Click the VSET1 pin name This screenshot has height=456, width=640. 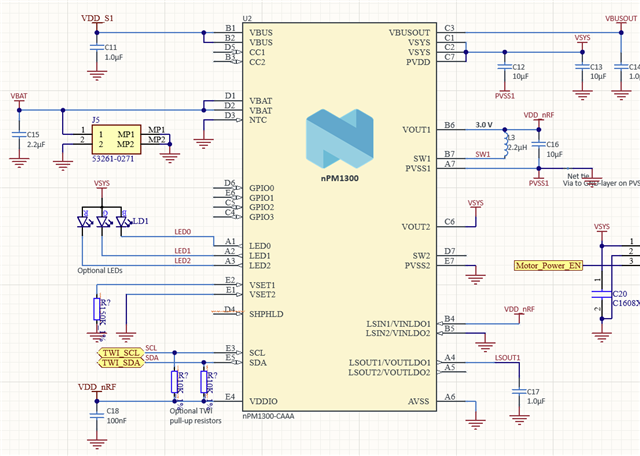tap(262, 285)
